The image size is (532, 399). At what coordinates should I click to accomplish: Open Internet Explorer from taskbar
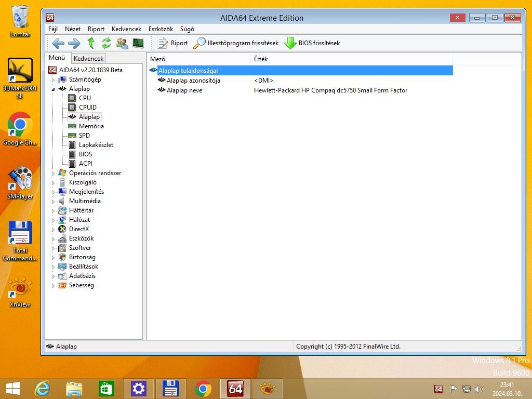coord(43,389)
